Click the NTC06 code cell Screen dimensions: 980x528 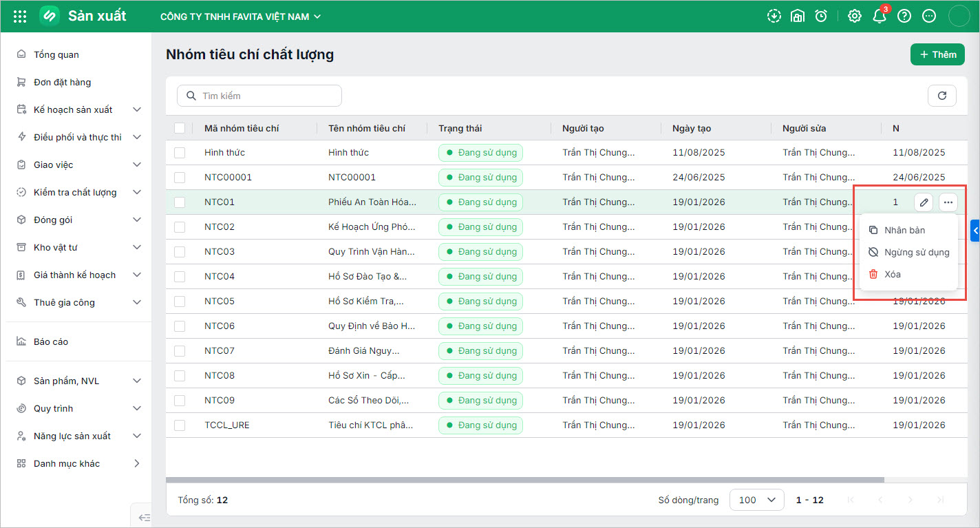click(220, 326)
